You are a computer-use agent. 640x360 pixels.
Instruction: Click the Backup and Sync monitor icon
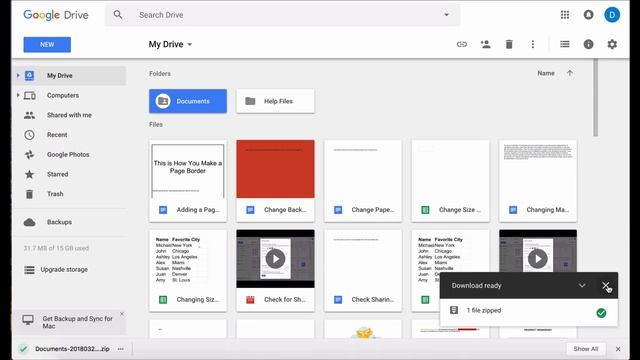[28, 320]
